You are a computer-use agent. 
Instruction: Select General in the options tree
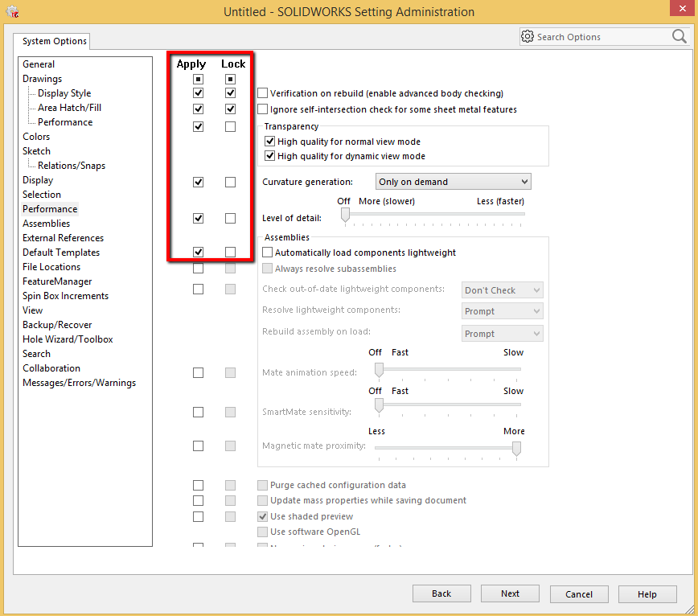click(x=39, y=64)
